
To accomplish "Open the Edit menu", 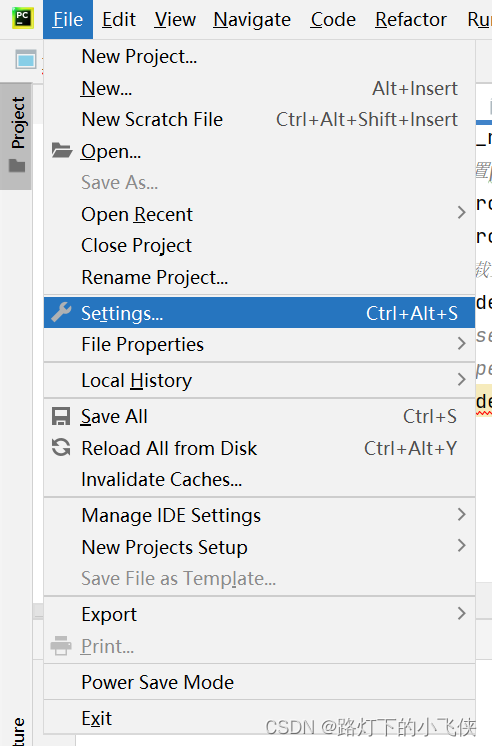I will pos(118,20).
